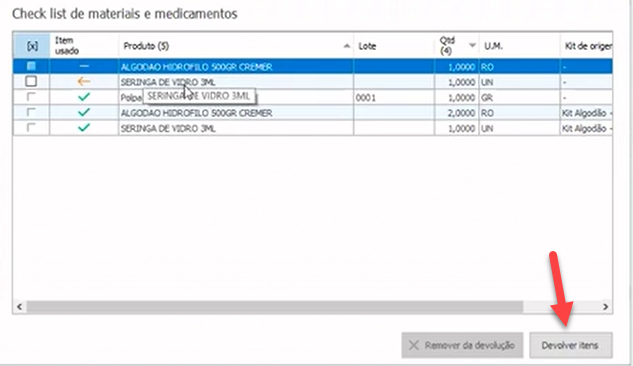Tick the checkbox of the ALGODAO HIDROFILO row with 2,0000 quantity
Image resolution: width=633 pixels, height=366 pixels.
point(31,112)
